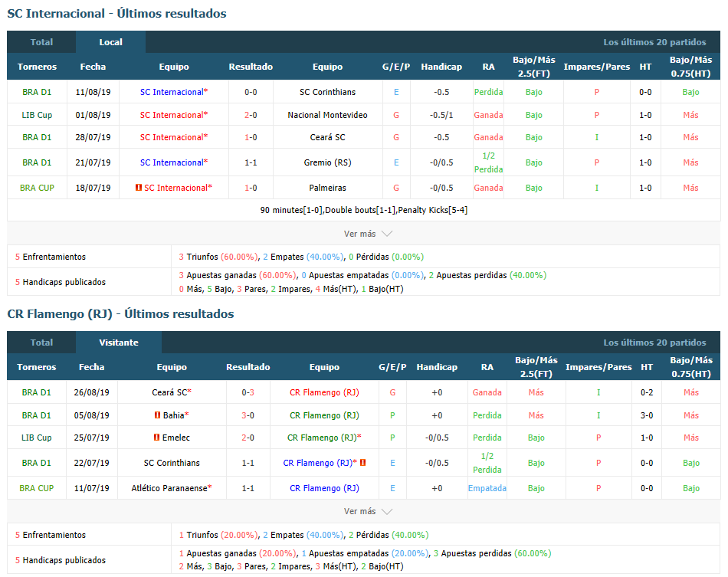Screen dimensions: 728x577
Task: Click half-time score 0-2 in Ceará SC row
Action: pos(647,392)
